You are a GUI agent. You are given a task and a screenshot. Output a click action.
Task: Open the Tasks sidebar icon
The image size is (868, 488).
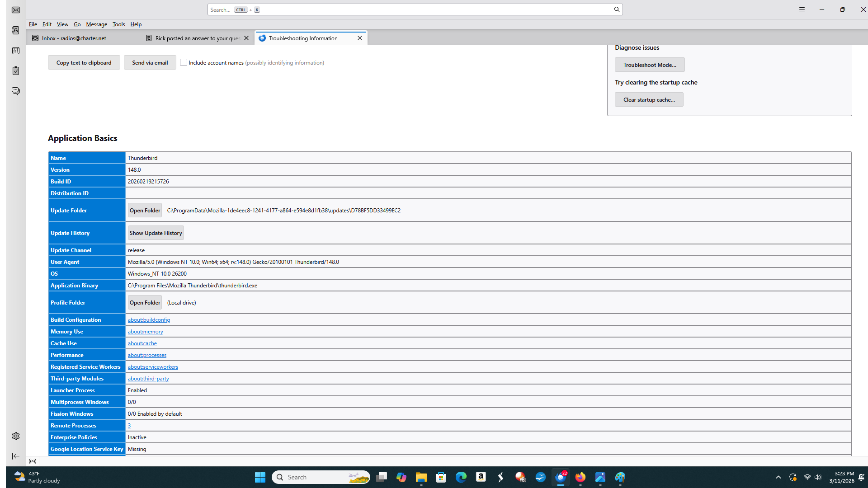click(16, 71)
